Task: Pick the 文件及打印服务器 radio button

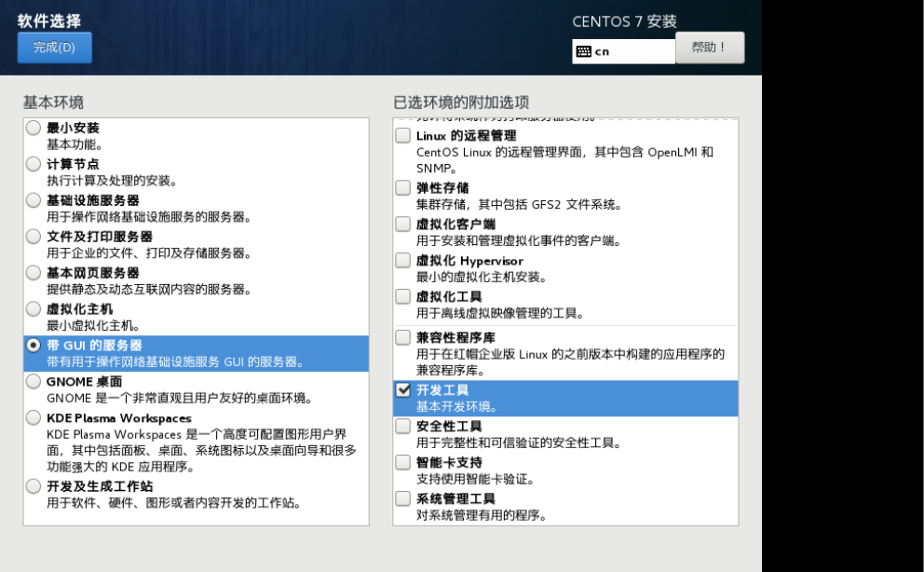Action: (x=34, y=237)
